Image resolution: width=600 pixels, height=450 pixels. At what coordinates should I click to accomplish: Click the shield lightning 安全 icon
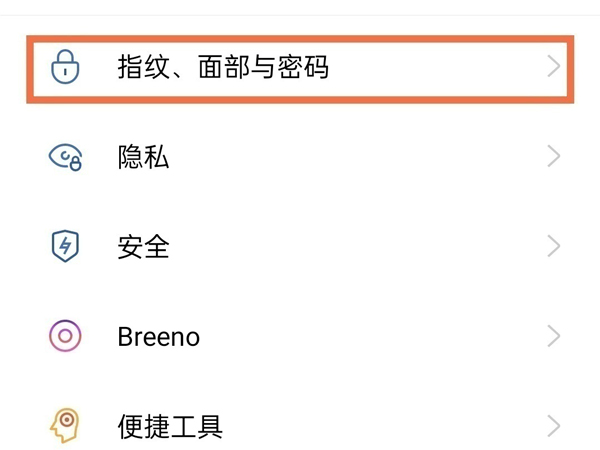(x=65, y=246)
